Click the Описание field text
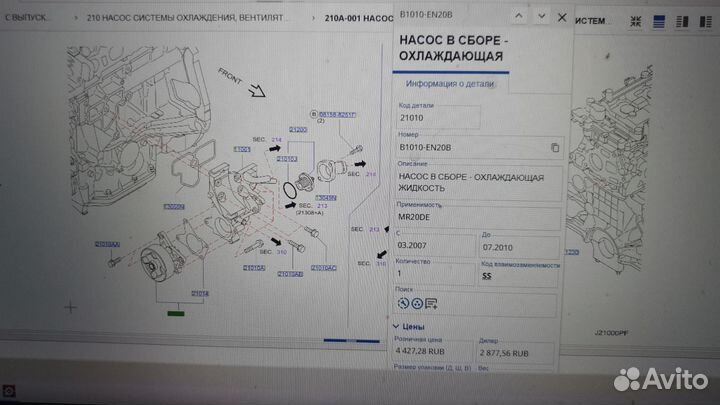This screenshot has width=720, height=405. pyautogui.click(x=478, y=182)
